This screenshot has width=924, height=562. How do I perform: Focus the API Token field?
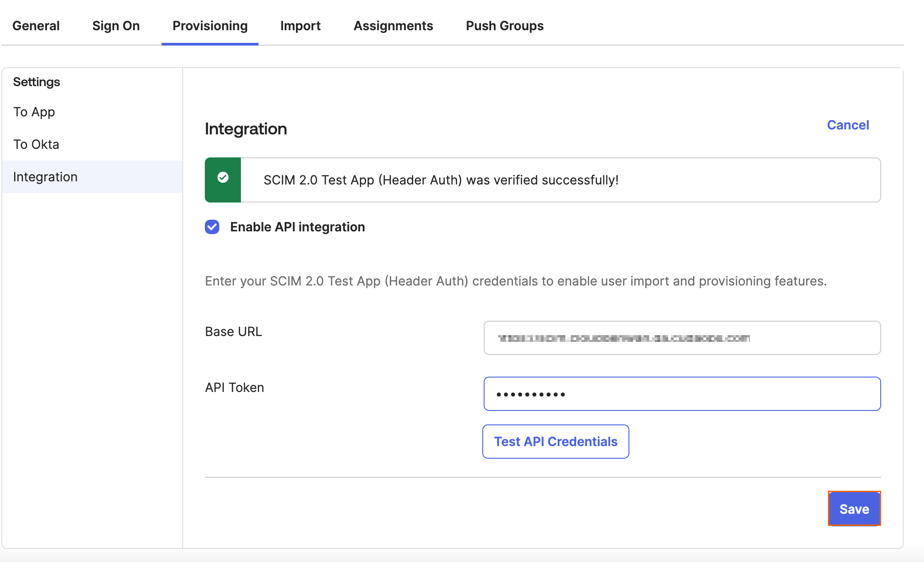(682, 394)
